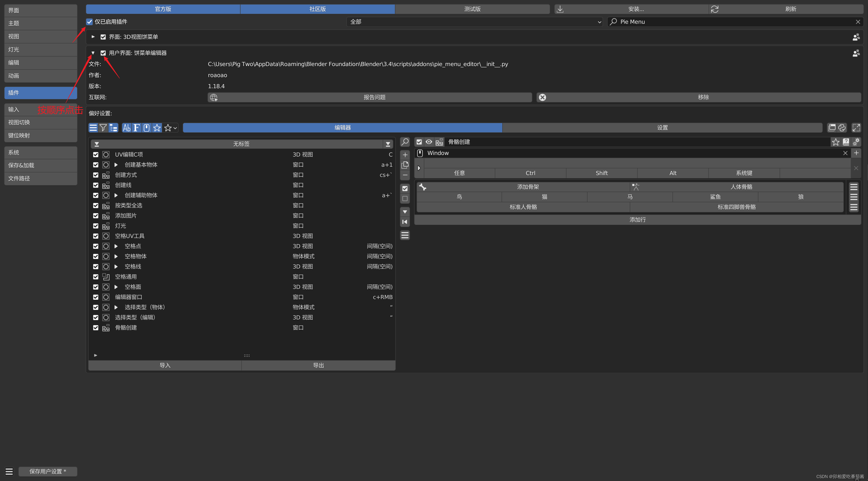Screen dimensions: 868x481
Task: Toggle enabled checkbox in 骨骼创建 header
Action: click(x=419, y=142)
